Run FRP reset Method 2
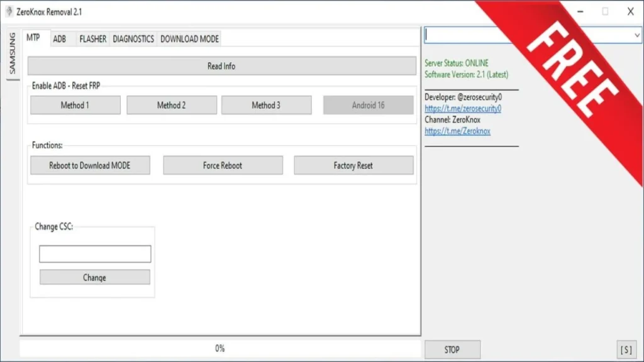The height and width of the screenshot is (362, 644). pos(171,106)
